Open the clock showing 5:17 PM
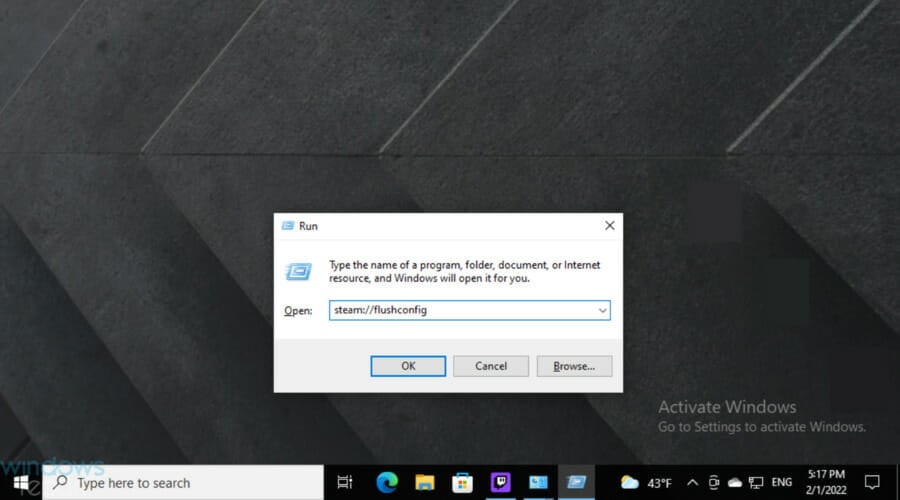The height and width of the screenshot is (500, 900). (x=826, y=482)
